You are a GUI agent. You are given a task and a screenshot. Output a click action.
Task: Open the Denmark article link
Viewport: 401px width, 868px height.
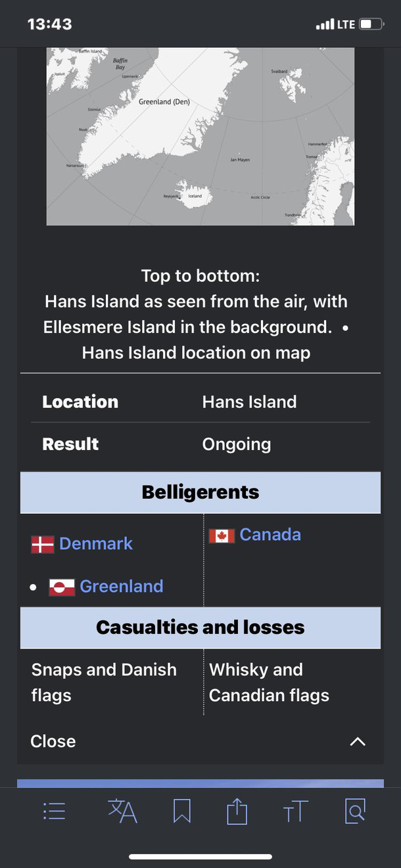click(x=96, y=544)
